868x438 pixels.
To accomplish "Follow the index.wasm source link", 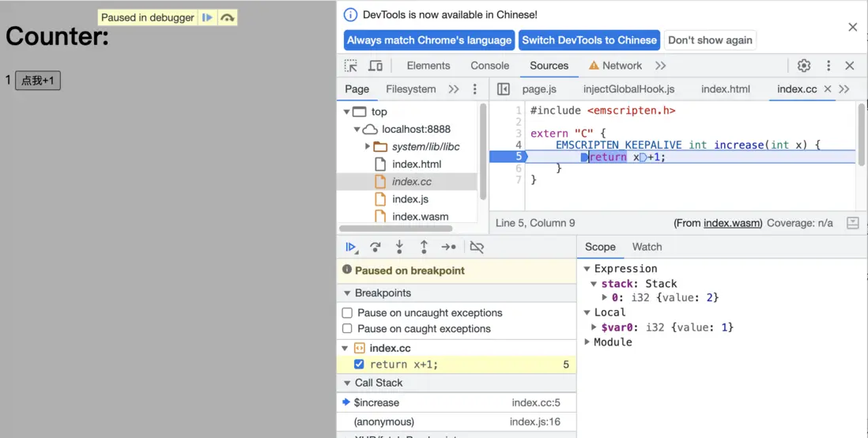I will click(732, 223).
